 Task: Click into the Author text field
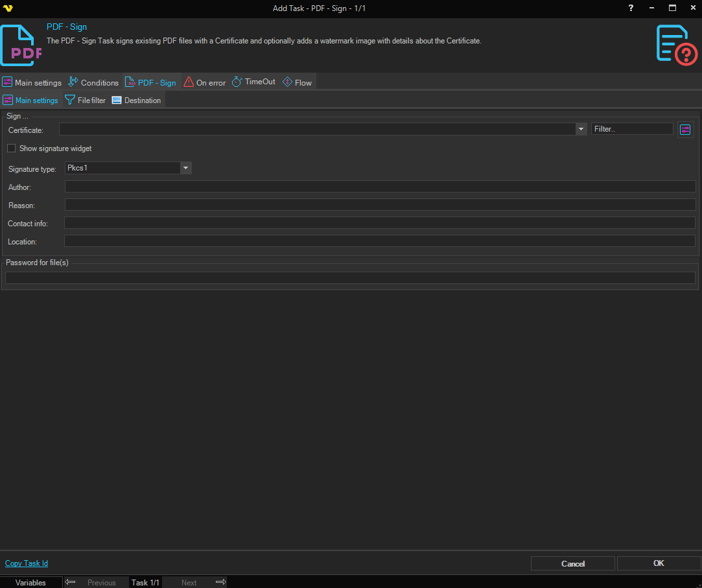coord(380,187)
